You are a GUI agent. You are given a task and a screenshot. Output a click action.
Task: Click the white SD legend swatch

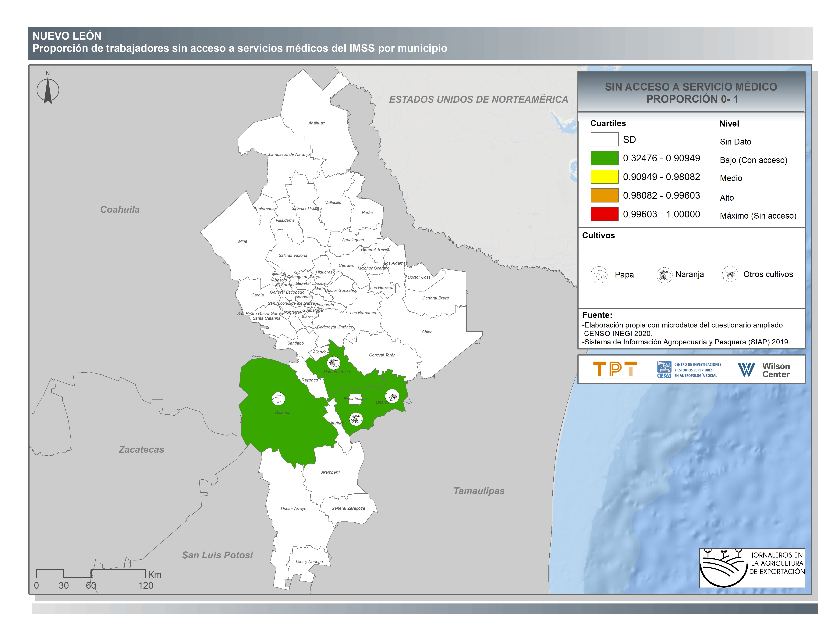(x=604, y=139)
